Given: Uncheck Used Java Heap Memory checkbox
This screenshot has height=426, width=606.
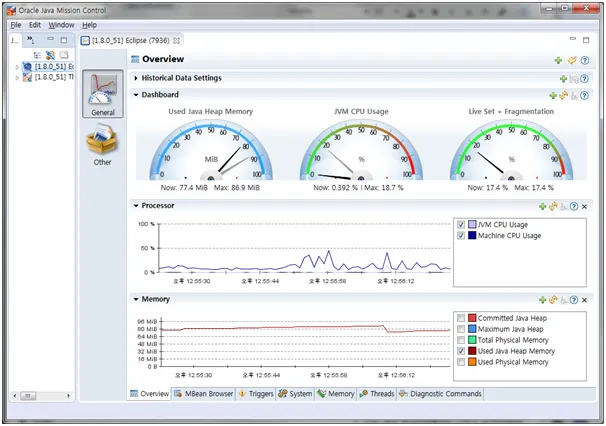Looking at the screenshot, I should (x=461, y=351).
